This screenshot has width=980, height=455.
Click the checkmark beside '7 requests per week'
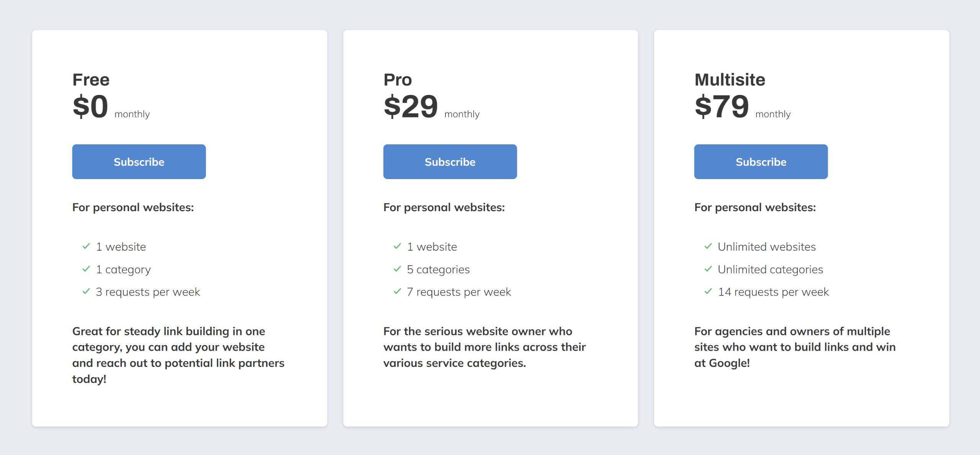pos(397,292)
